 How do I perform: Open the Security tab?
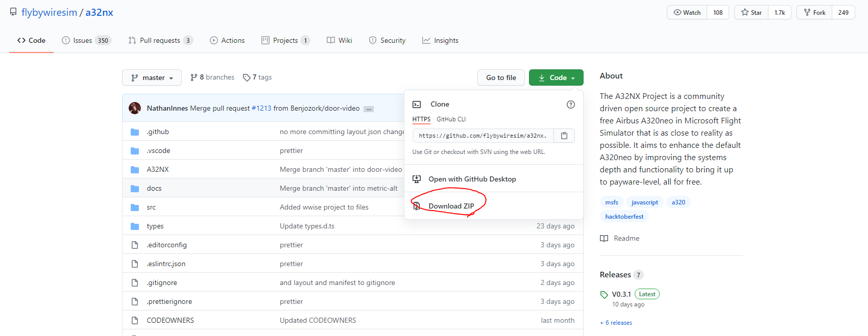tap(387, 40)
